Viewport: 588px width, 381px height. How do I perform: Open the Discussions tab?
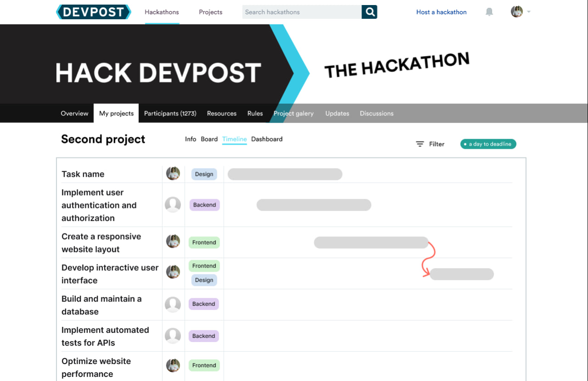[377, 113]
